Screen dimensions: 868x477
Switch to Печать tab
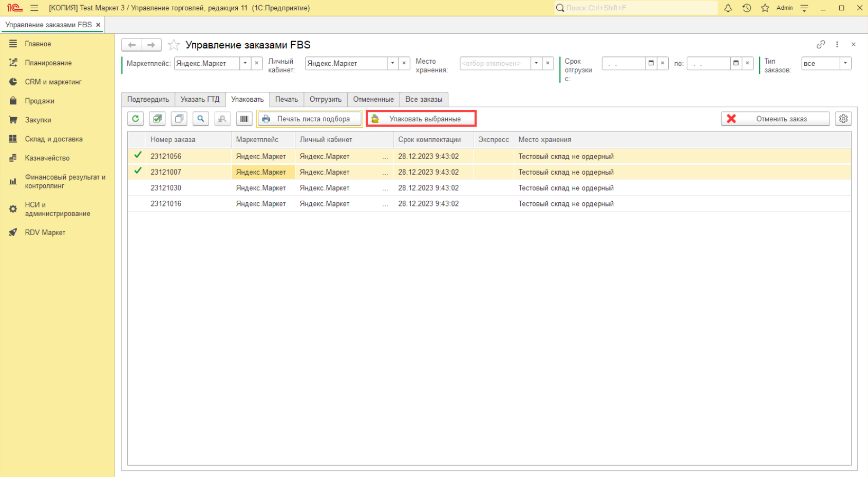[287, 100]
